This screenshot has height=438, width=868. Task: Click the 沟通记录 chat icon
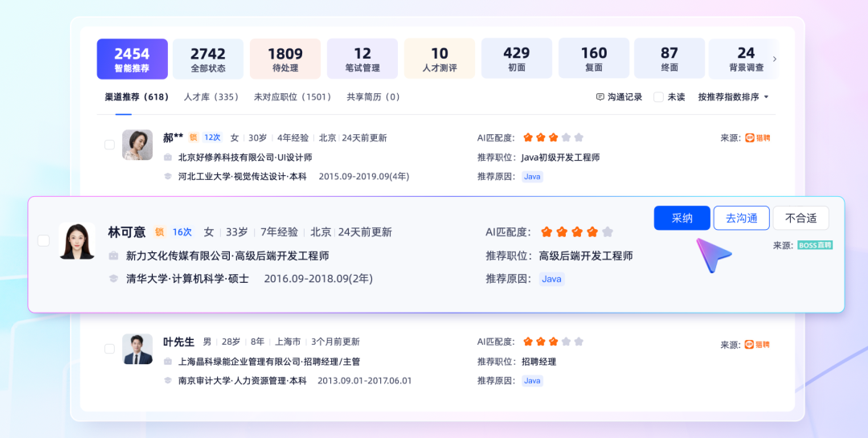[x=600, y=97]
